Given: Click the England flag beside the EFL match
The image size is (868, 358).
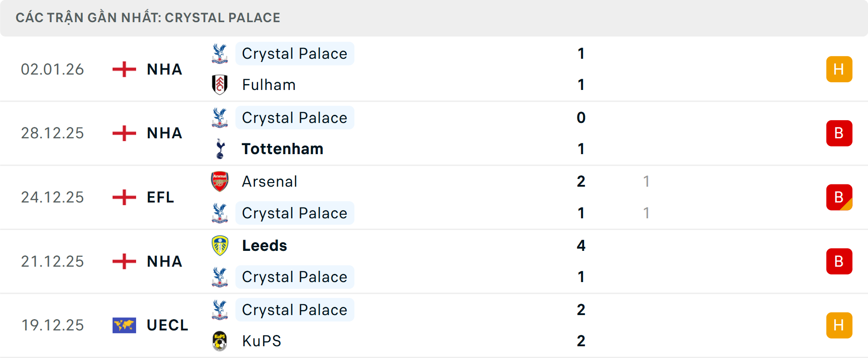Looking at the screenshot, I should coord(123,197).
